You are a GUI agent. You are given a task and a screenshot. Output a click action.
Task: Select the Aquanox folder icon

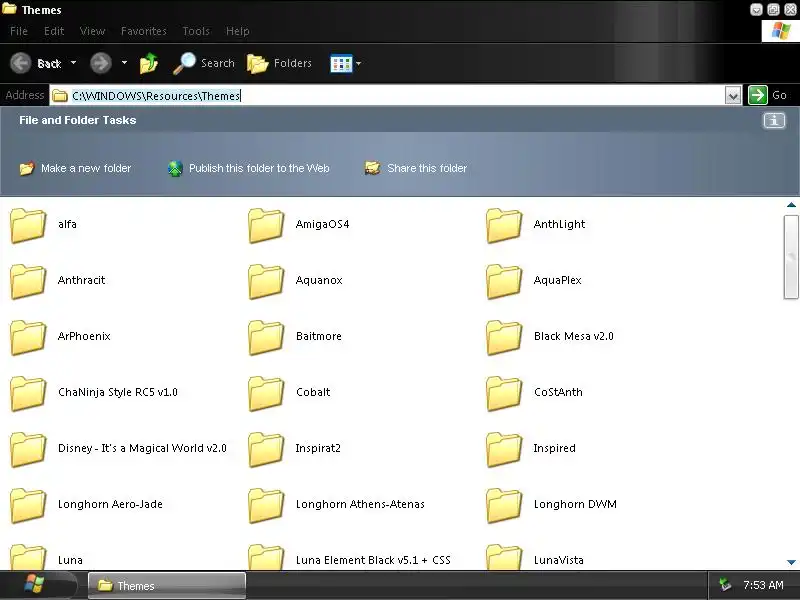266,281
